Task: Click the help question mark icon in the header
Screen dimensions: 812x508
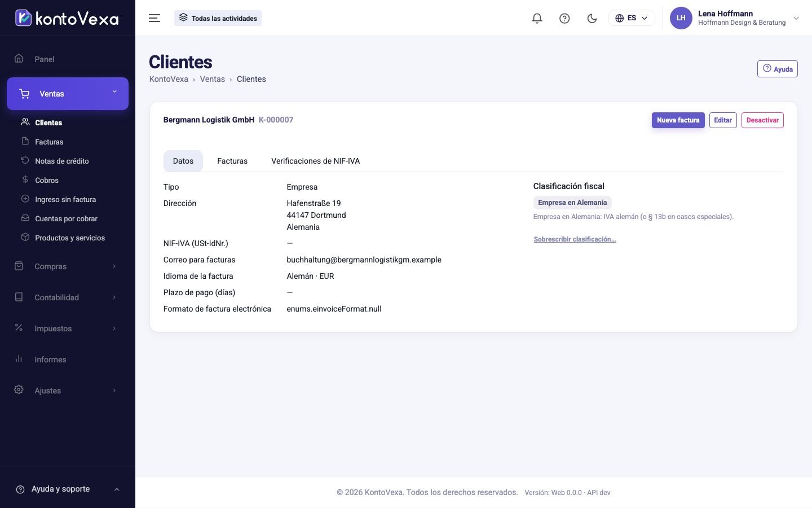Action: 564,18
